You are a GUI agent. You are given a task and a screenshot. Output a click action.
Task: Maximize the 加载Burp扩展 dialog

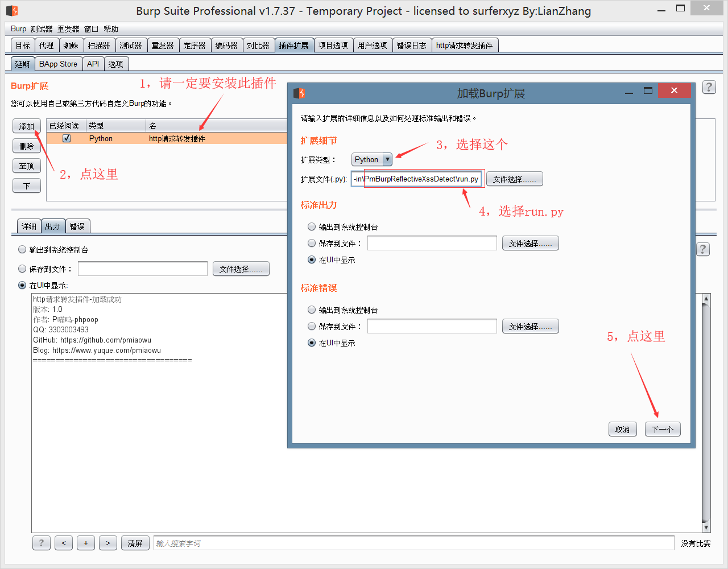[648, 90]
